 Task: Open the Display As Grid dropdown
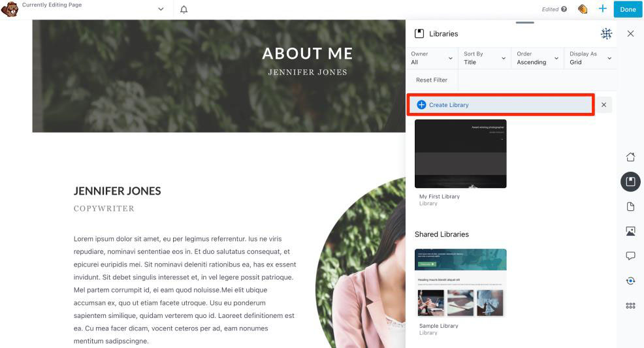[x=590, y=58]
